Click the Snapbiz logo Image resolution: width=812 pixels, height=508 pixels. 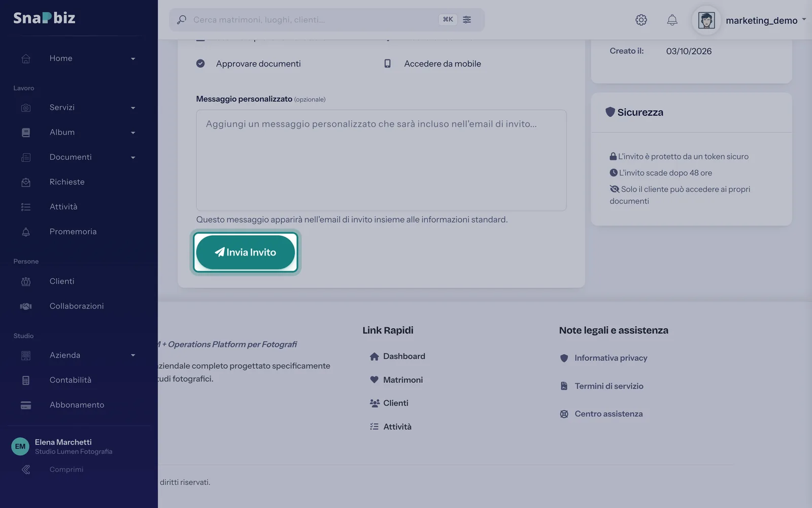point(44,18)
